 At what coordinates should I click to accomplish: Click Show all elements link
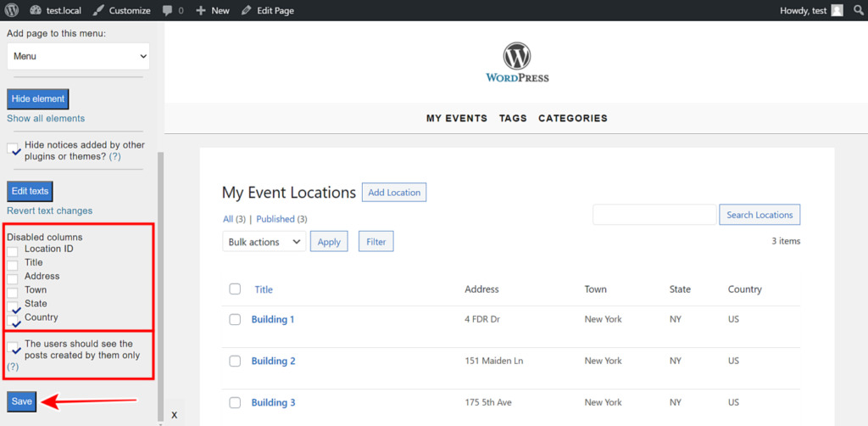point(46,118)
